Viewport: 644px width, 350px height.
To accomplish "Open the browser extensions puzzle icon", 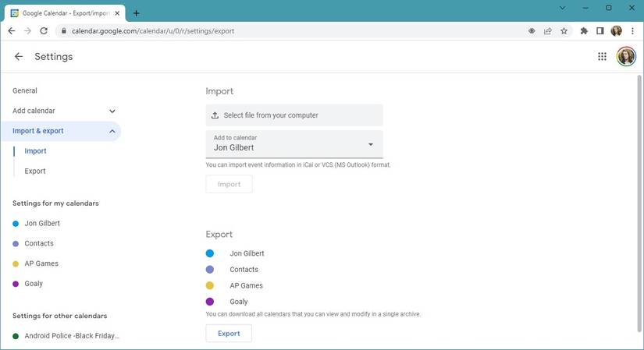I will (x=584, y=31).
